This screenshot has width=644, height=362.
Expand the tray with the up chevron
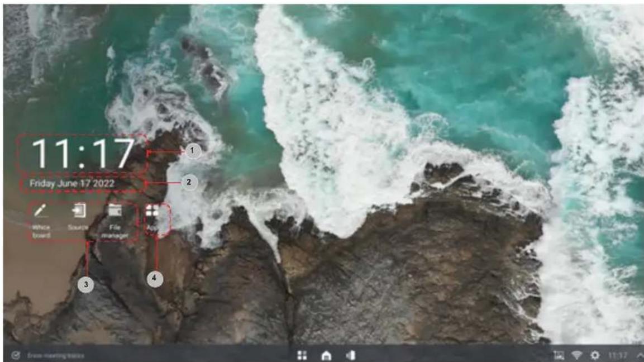(640, 355)
